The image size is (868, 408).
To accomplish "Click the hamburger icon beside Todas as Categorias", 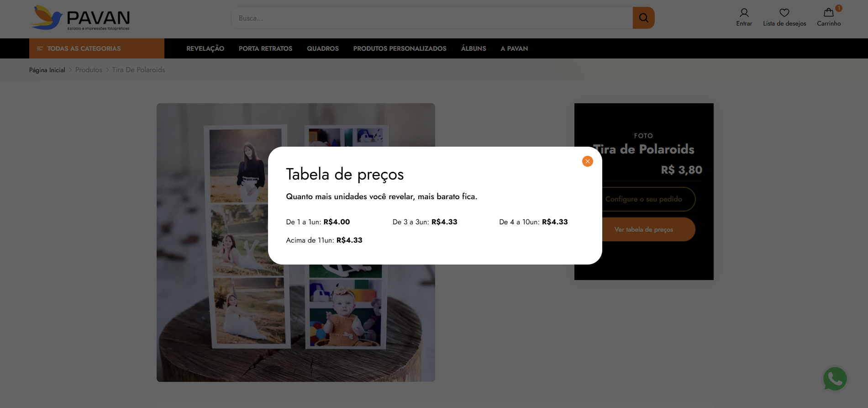I will point(40,48).
